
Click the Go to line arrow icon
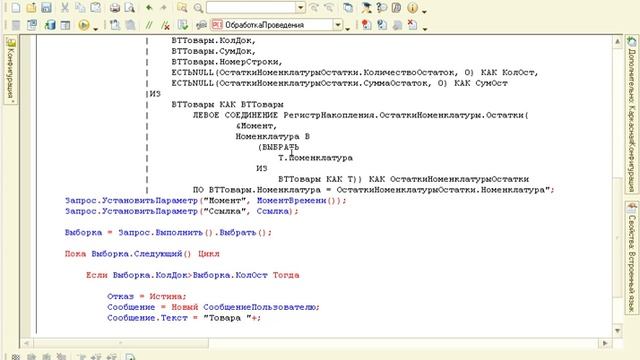[x=183, y=25]
